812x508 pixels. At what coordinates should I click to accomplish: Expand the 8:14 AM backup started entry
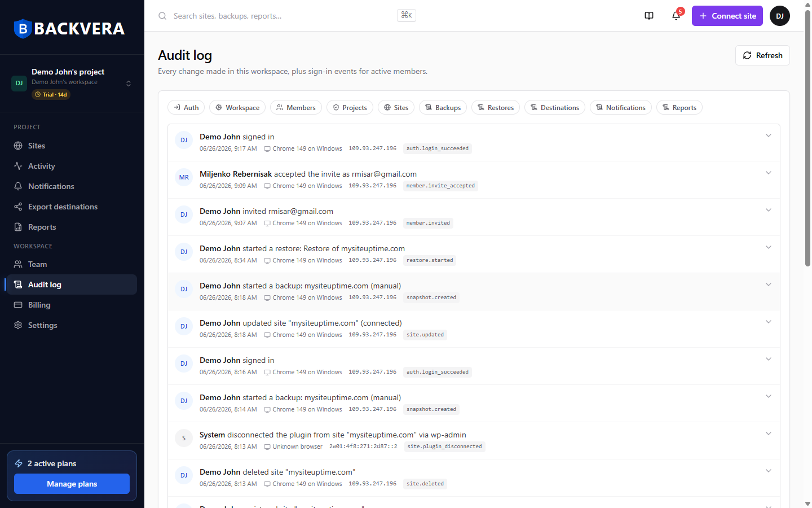769,396
